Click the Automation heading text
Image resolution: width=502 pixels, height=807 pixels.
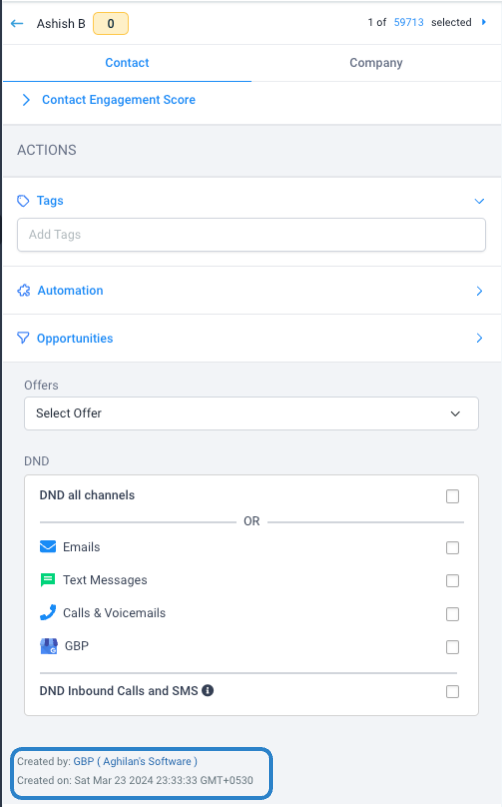click(71, 290)
